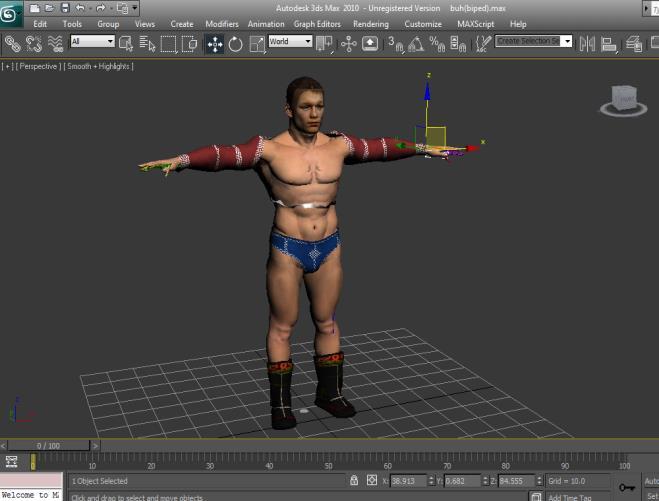Screen dimensions: 659x501
Task: Open the Layer Manager icon
Action: [633, 44]
